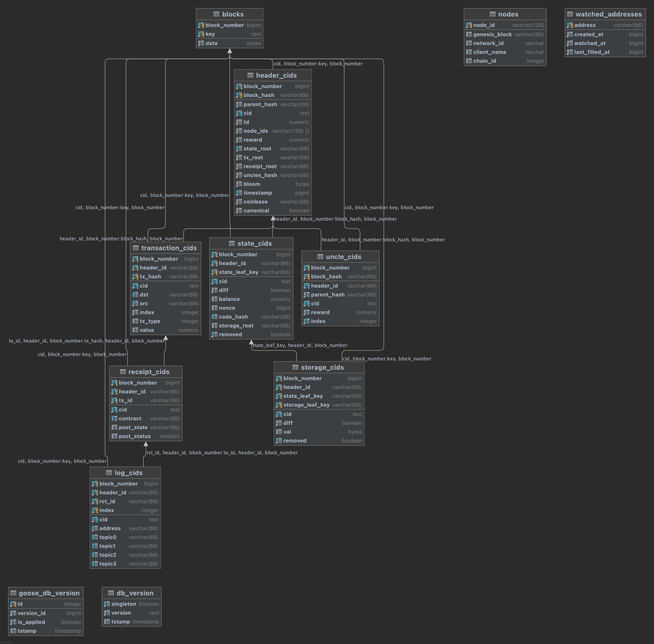Screen dimensions: 654x644
Task: Click the db_version table grid icon
Action: point(111,593)
